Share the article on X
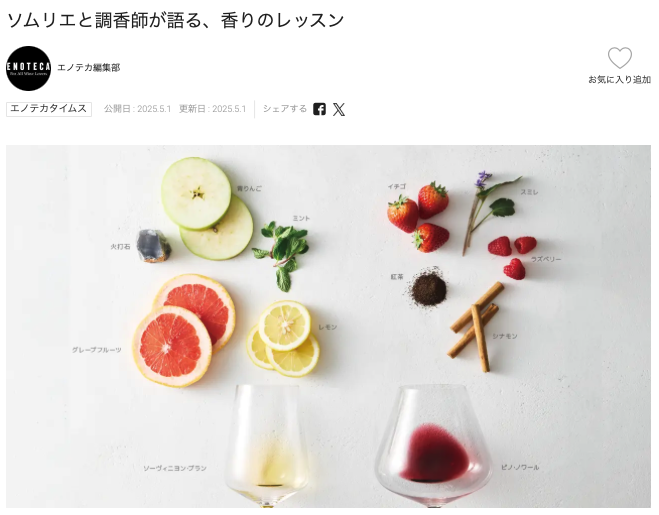 point(339,109)
